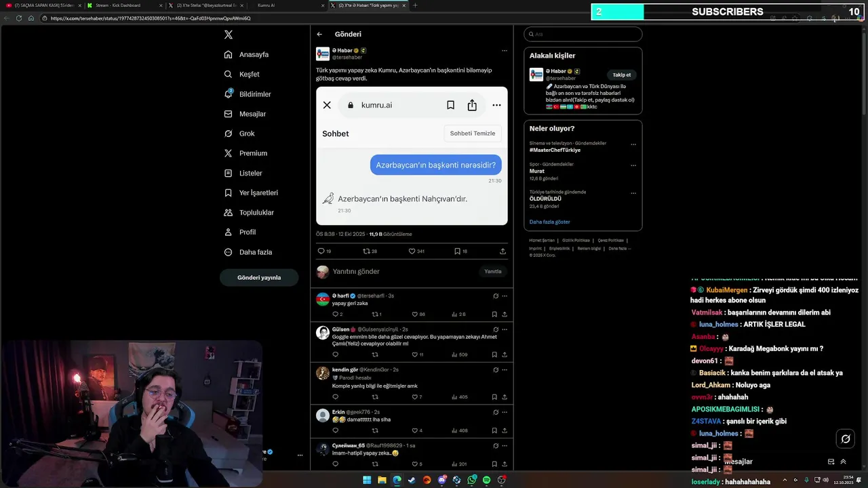868x488 pixels.
Task: Switch to SAÇMA SAPAN KASKI YouTube tab
Action: tap(42, 5)
